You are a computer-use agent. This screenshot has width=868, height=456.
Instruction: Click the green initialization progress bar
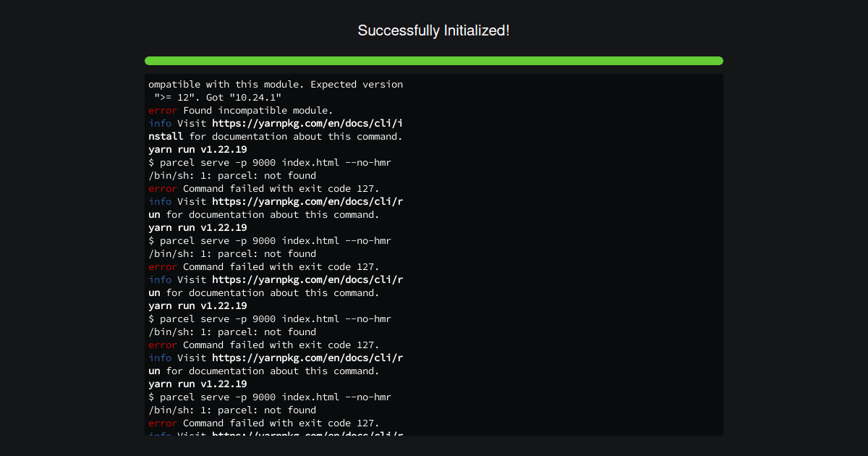434,61
